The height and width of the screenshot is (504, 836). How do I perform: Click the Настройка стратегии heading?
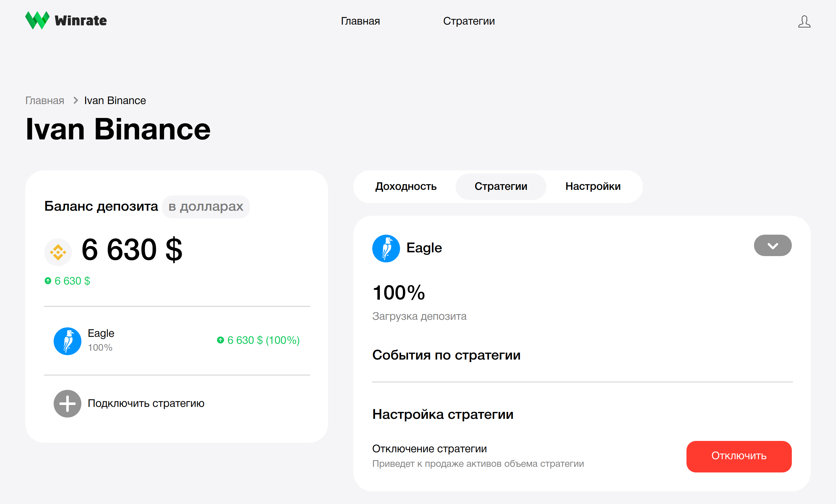[443, 414]
